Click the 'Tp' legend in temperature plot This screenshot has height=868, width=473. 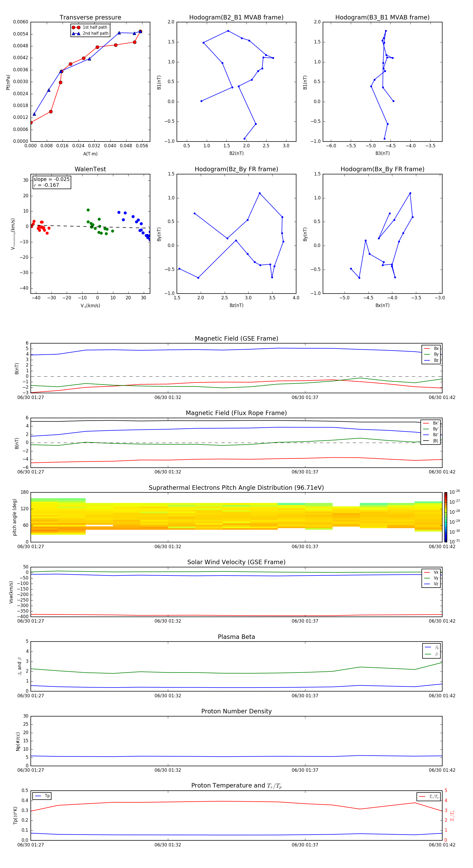[42, 796]
